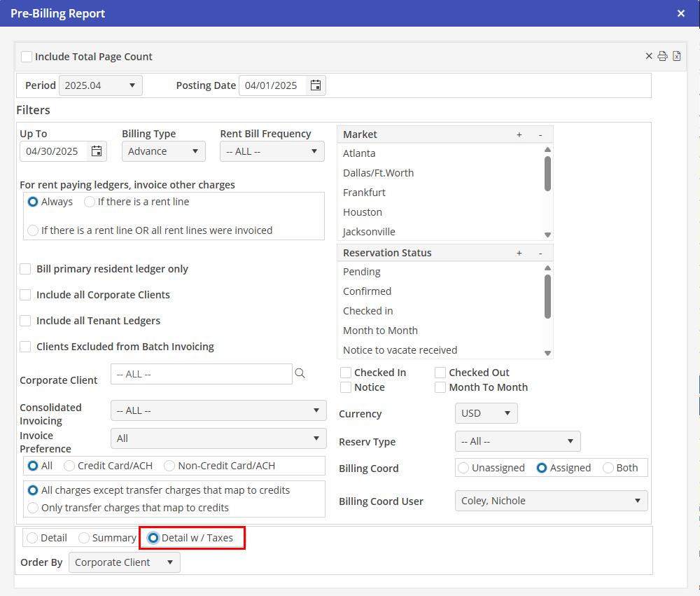Click the minus icon in Reservation Status header
This screenshot has height=596, width=700.
point(540,253)
